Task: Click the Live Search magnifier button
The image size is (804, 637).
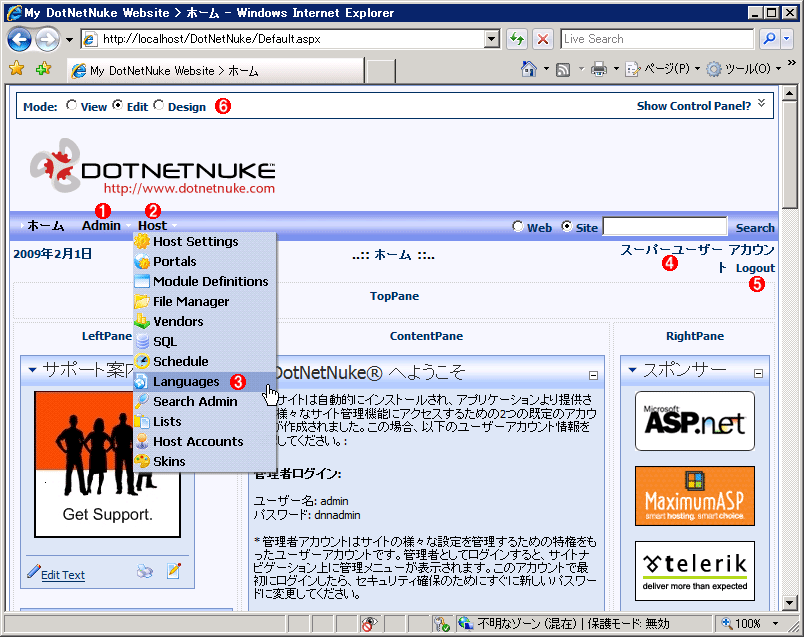Action: [769, 39]
